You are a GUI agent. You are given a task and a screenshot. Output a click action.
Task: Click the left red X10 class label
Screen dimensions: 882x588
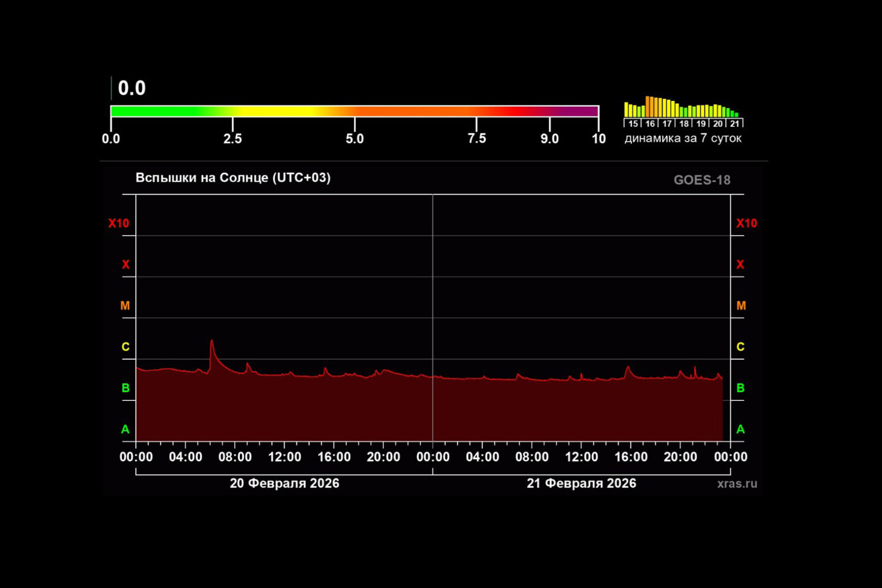(118, 223)
